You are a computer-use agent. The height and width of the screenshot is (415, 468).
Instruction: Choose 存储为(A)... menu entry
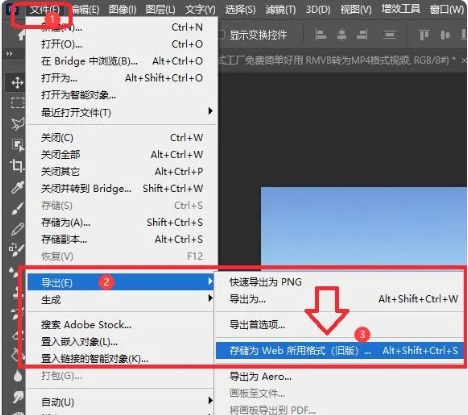[122, 222]
